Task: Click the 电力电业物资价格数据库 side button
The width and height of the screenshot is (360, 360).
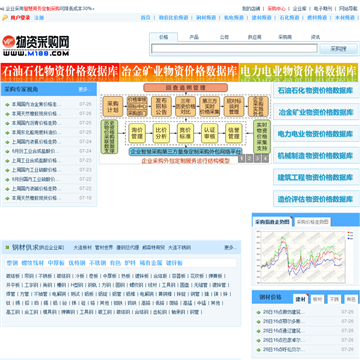Action: (316, 134)
